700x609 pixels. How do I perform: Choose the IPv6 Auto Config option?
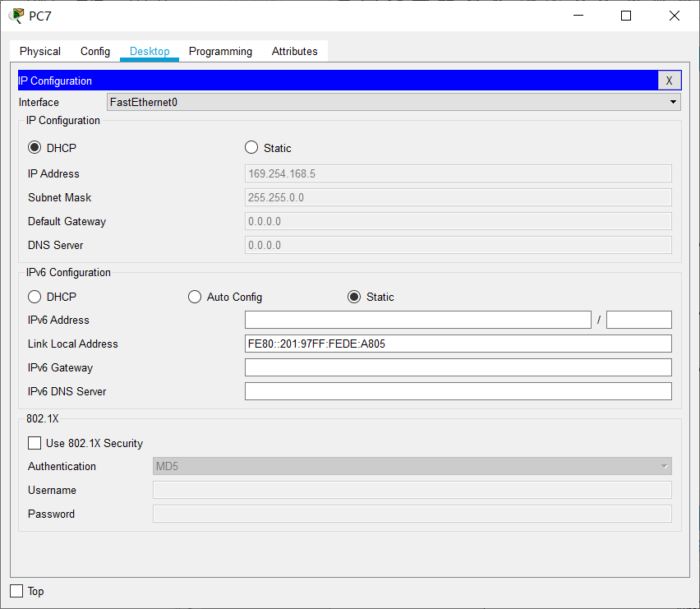[195, 297]
